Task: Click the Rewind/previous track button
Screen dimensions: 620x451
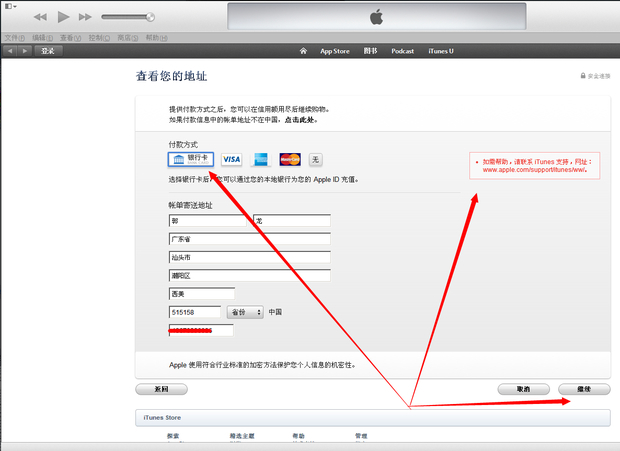Action: tap(40, 17)
